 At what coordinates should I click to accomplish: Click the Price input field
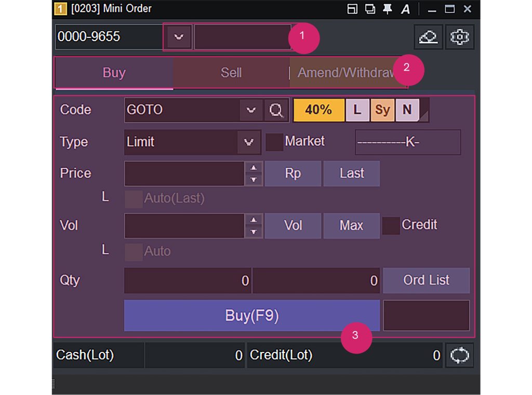pyautogui.click(x=184, y=174)
